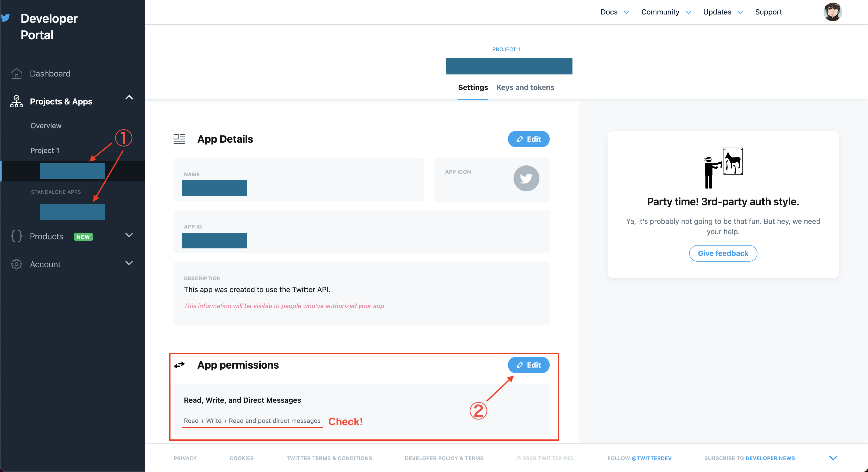Click the App permissions arrows icon
Image resolution: width=868 pixels, height=472 pixels.
point(179,365)
